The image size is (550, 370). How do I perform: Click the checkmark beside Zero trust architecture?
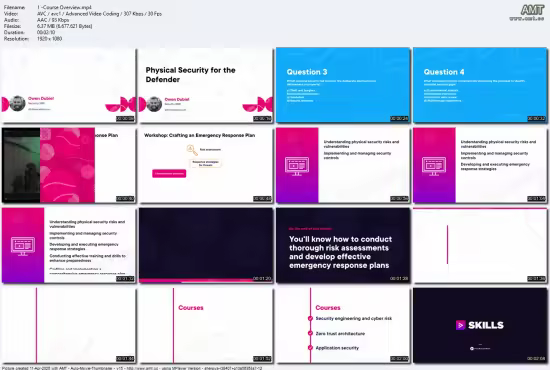310,333
